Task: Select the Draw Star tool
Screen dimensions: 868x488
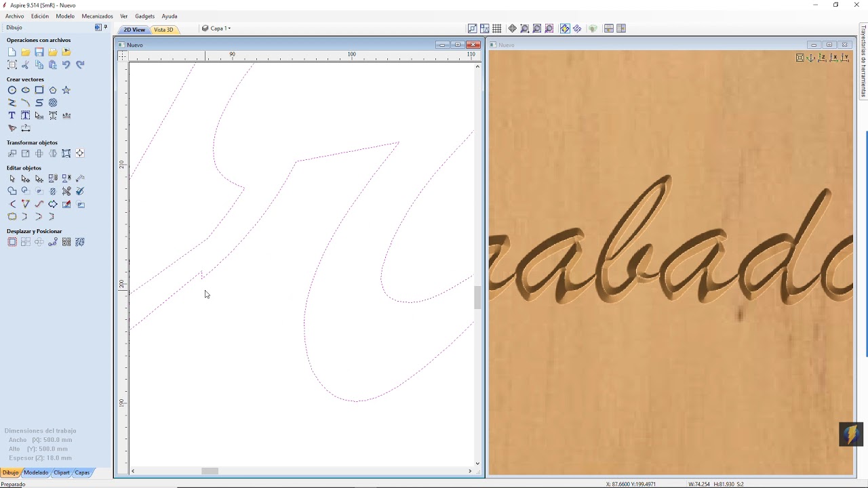Action: (x=66, y=90)
